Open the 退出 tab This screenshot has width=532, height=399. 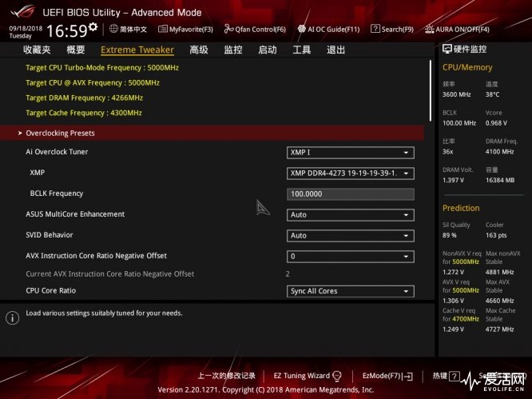[335, 50]
